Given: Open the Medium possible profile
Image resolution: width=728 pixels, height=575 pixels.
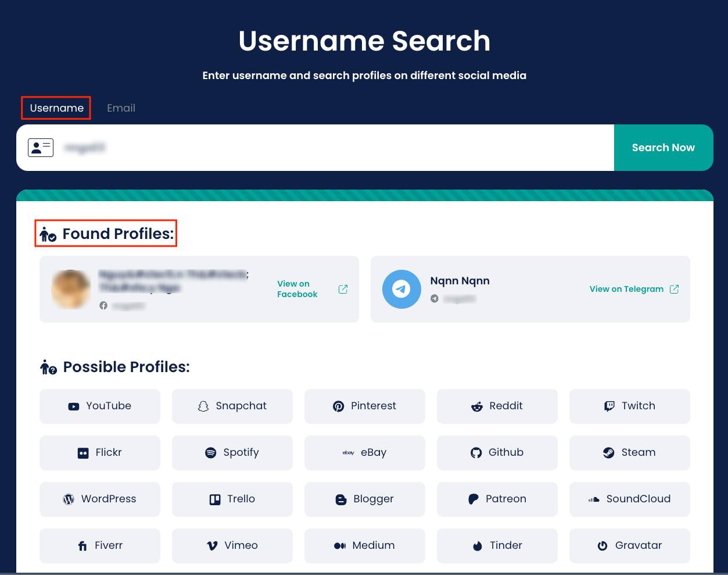Looking at the screenshot, I should coord(365,546).
